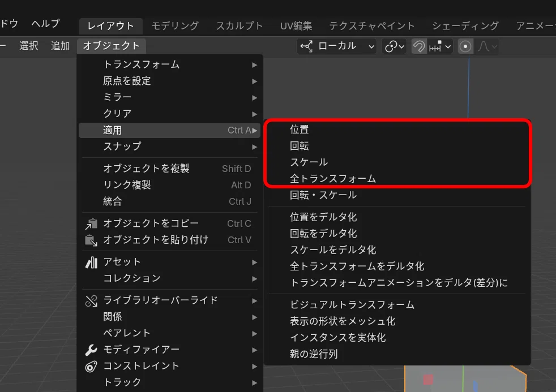Close the オブジェクト menu via its header button
Screen dimensions: 556x392
click(112, 46)
